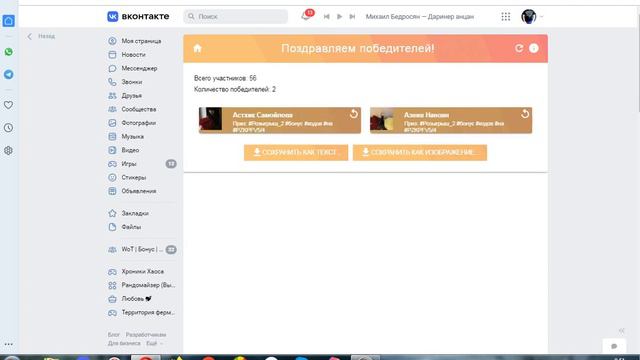Open second winner's avatar thumbnail

pos(382,120)
